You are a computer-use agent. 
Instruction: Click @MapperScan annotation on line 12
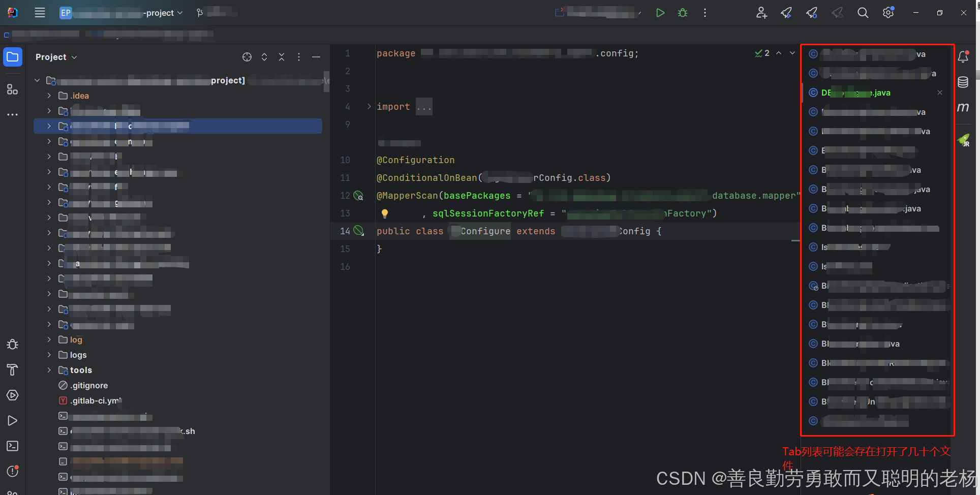pos(407,196)
